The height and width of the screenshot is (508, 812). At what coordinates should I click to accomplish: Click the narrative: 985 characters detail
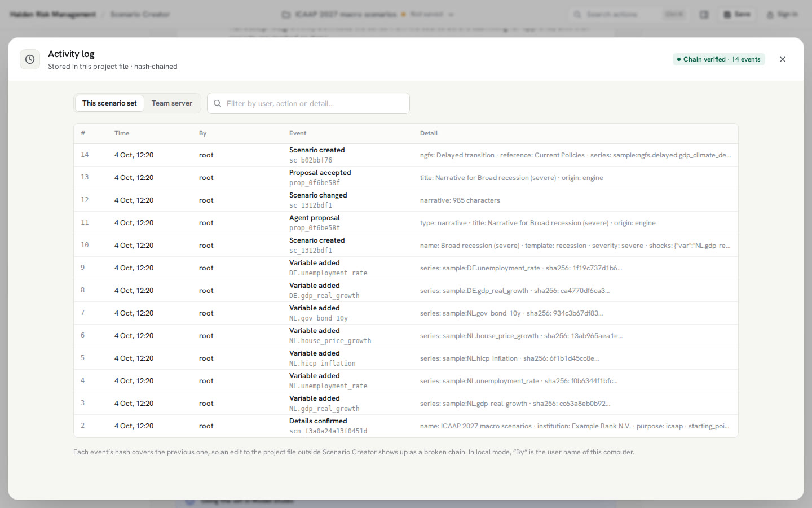(x=460, y=200)
